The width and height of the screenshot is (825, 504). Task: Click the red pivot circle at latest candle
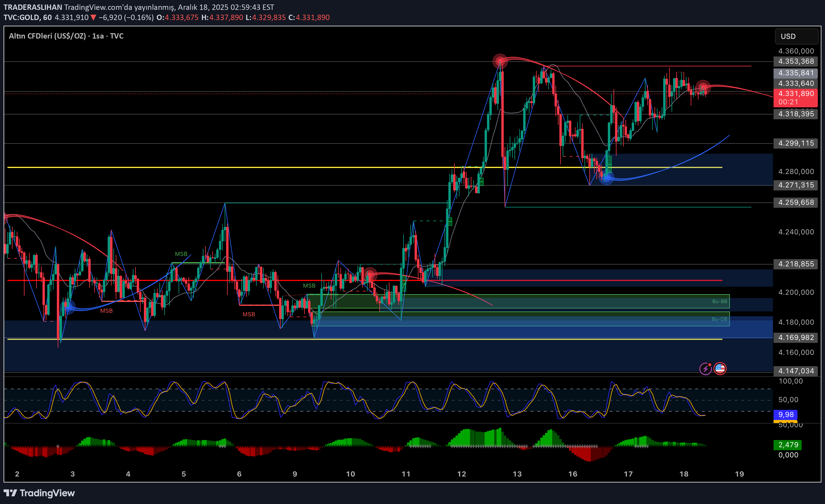point(703,88)
